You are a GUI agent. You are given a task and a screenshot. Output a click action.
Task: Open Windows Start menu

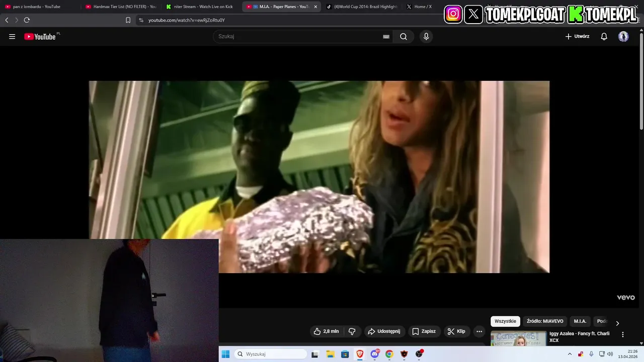click(x=225, y=354)
